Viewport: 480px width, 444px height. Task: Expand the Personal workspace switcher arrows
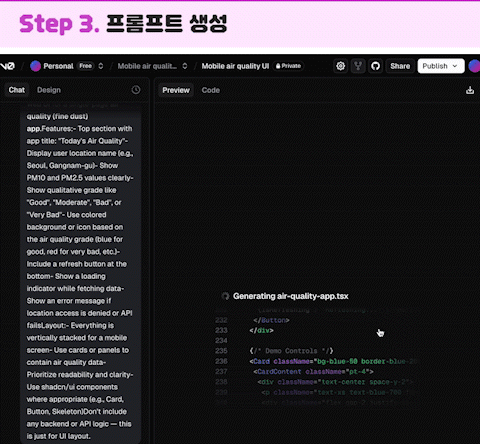101,66
